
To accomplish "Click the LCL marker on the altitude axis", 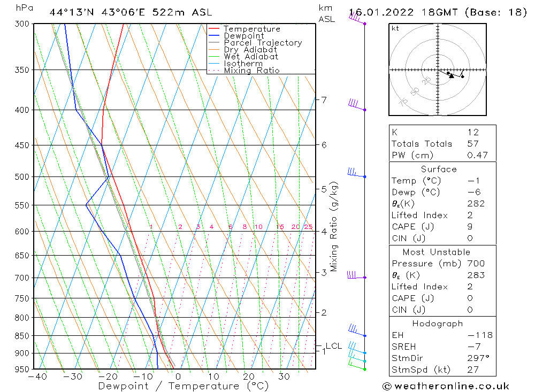I will coord(333,346).
